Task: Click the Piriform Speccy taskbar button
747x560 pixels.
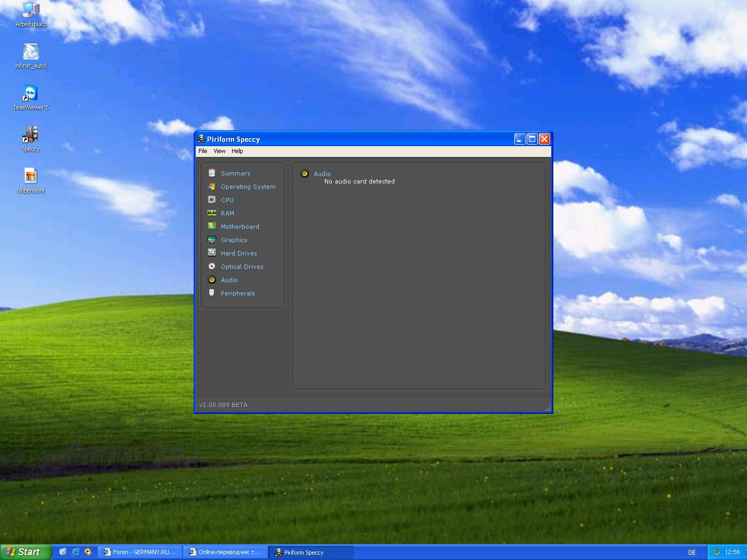Action: pyautogui.click(x=311, y=552)
